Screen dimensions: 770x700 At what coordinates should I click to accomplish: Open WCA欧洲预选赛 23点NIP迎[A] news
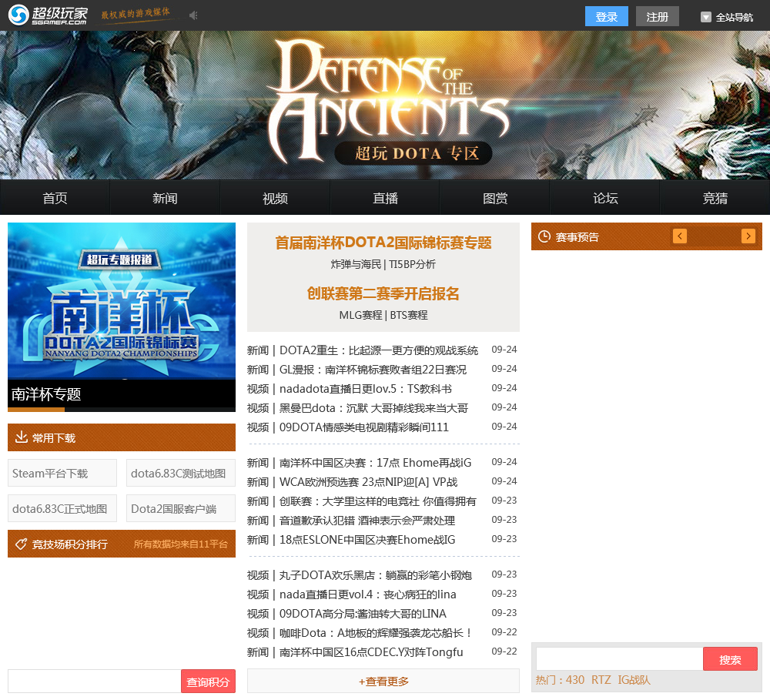coord(368,482)
